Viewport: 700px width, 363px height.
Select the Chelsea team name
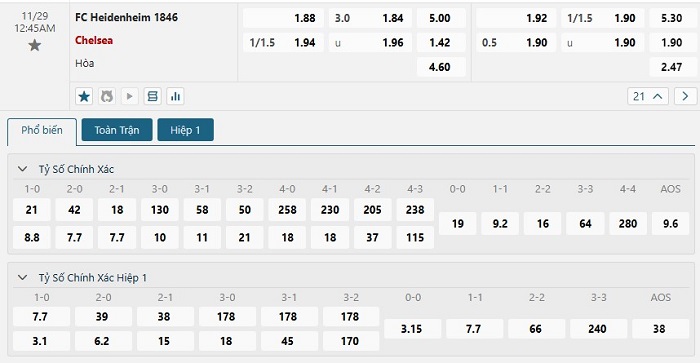pos(94,40)
